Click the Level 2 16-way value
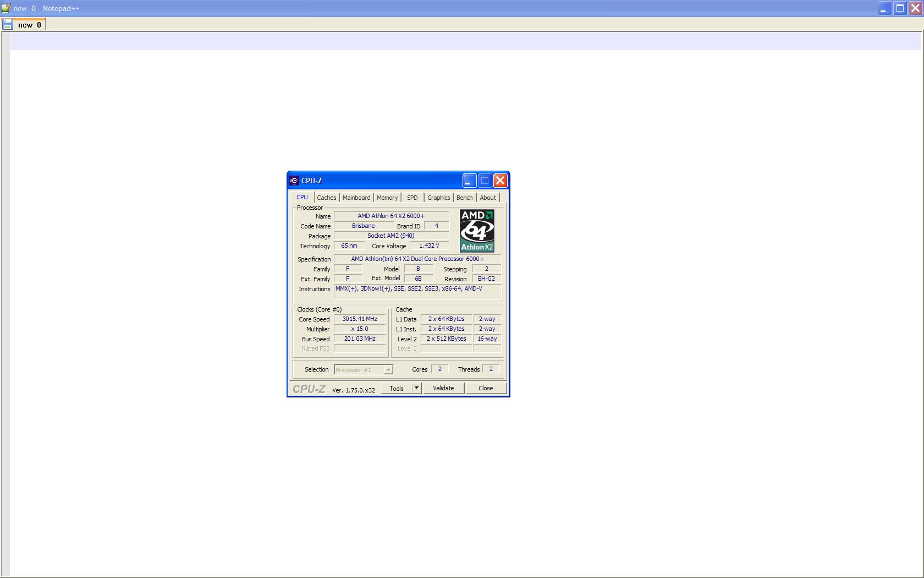Viewport: 924px width, 578px height. click(487, 339)
